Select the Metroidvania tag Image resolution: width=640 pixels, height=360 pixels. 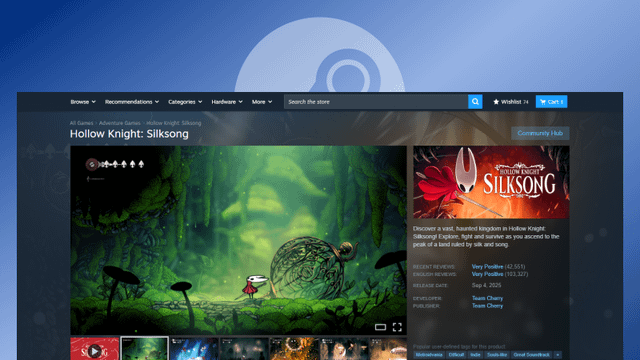pos(429,355)
